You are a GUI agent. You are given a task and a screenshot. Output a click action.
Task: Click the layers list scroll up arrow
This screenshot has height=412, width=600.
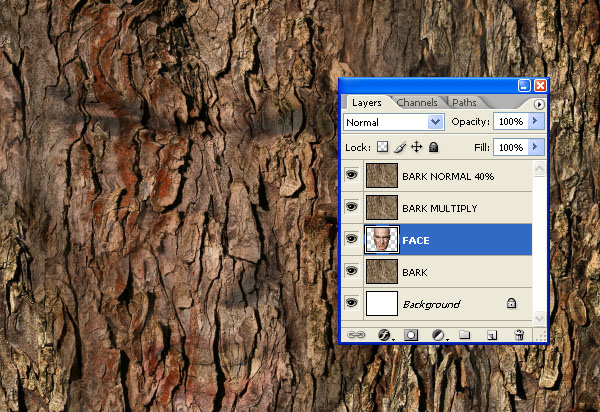point(539,169)
